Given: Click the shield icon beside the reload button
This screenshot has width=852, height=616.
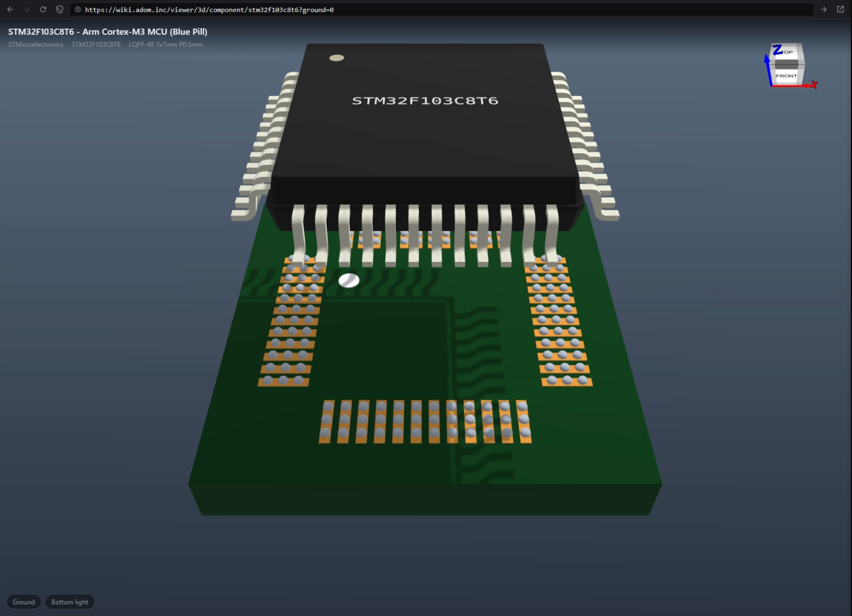Looking at the screenshot, I should [60, 9].
